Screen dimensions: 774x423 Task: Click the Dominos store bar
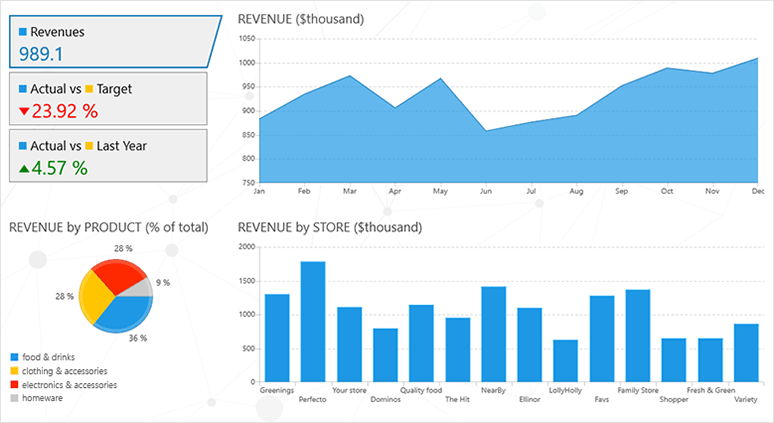386,355
